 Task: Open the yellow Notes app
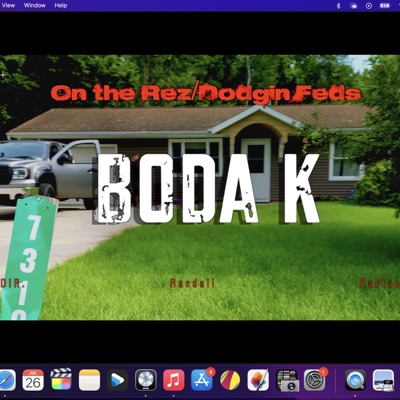(89, 380)
